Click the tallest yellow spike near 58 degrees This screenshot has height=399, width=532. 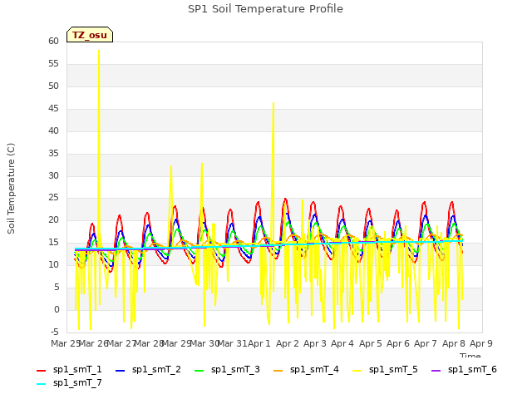click(99, 51)
